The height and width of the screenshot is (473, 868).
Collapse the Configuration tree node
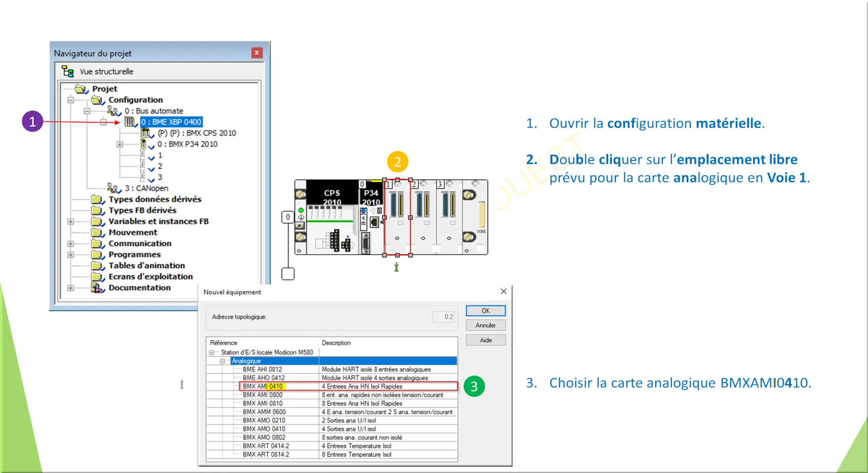70,100
